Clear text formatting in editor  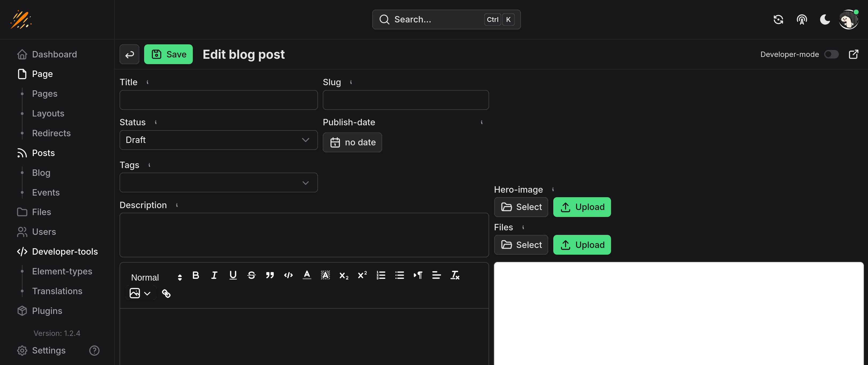[455, 275]
